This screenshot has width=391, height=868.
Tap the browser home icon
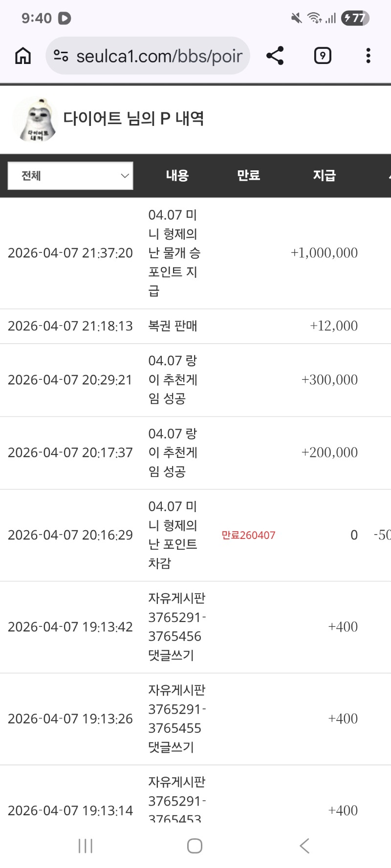click(23, 56)
